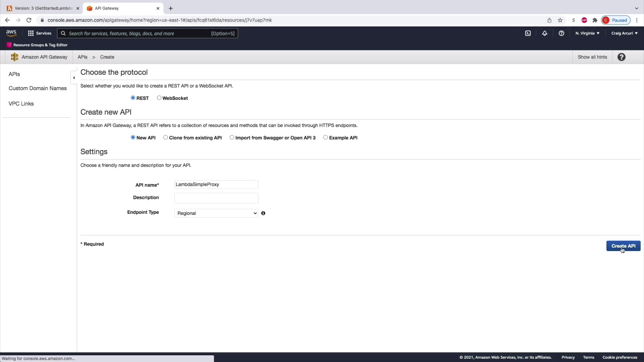
Task: Click the 'Choose the protocol' heading
Action: click(114, 72)
